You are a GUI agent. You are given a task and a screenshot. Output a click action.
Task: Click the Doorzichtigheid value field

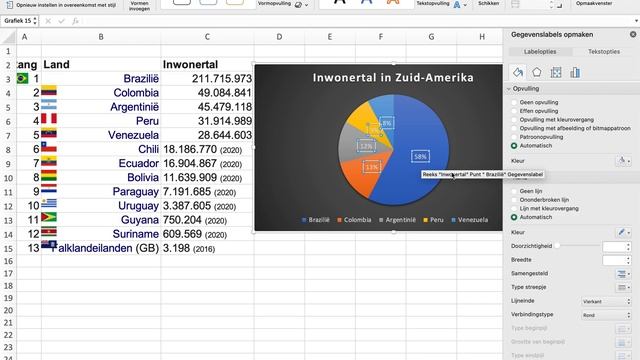pos(614,247)
